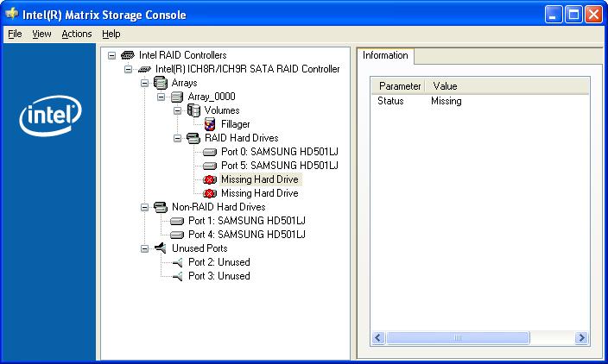Click the Parameter column header
This screenshot has height=364, width=608.
pos(398,86)
